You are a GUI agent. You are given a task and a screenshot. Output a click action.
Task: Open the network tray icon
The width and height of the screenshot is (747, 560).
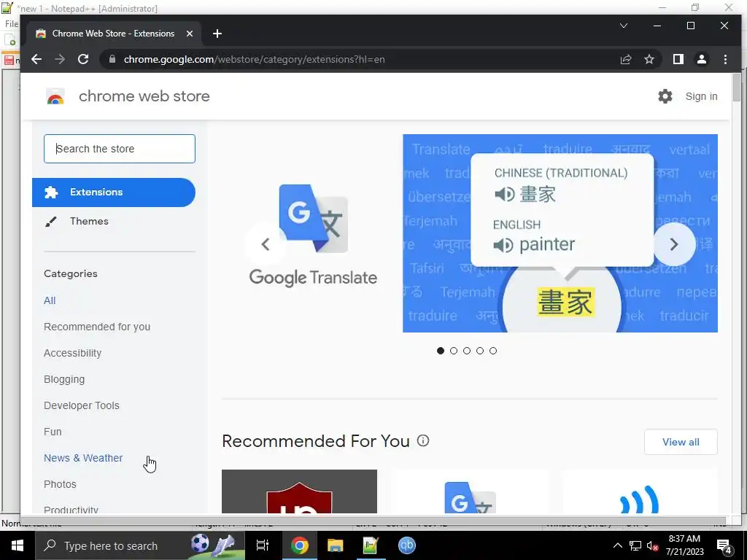pos(635,545)
